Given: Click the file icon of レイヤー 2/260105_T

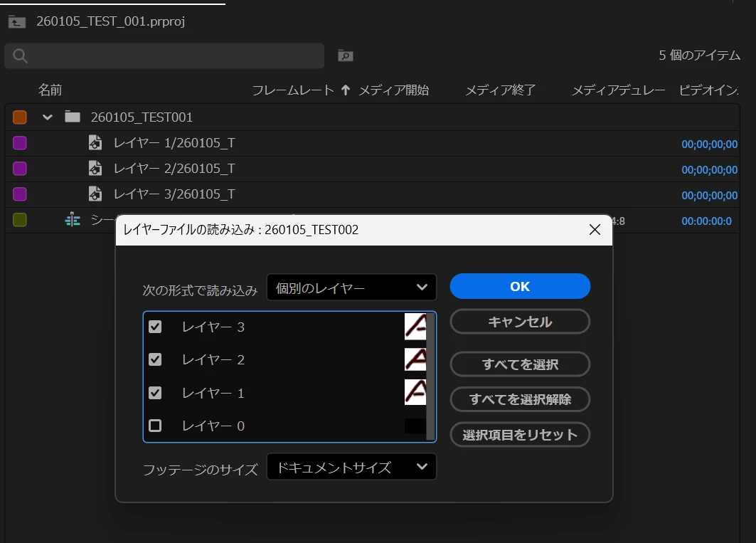Looking at the screenshot, I should click(95, 168).
